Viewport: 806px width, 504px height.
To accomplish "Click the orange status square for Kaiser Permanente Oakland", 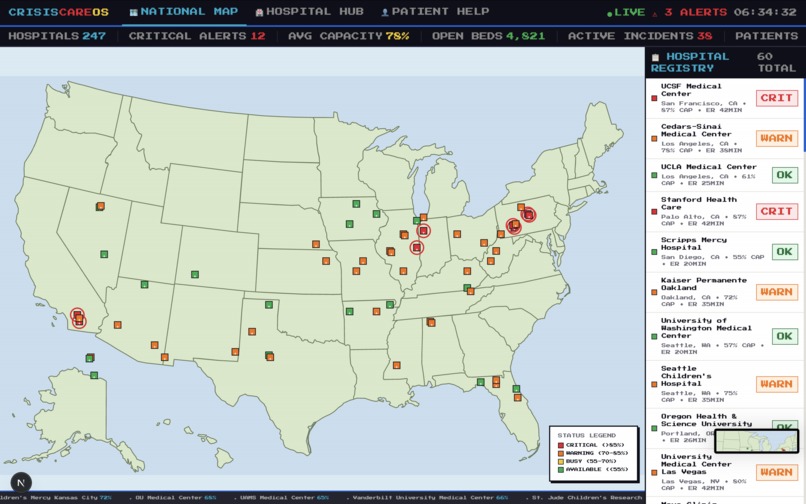I will (x=654, y=292).
